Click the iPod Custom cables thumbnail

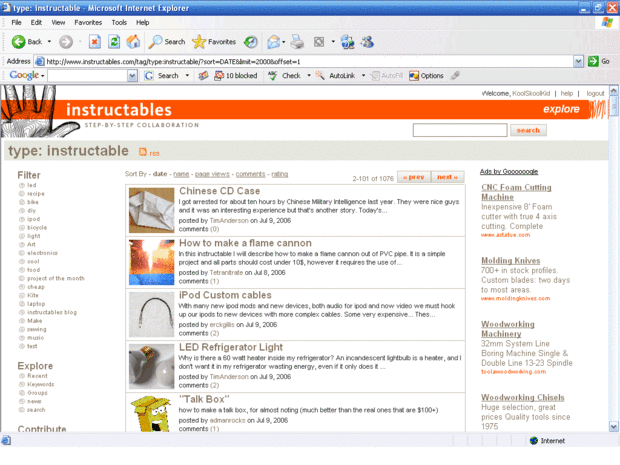151,315
